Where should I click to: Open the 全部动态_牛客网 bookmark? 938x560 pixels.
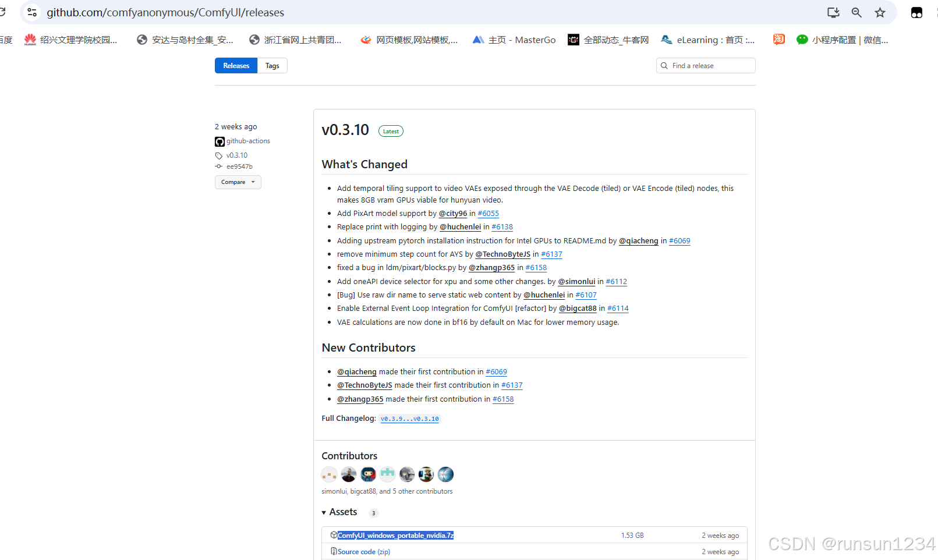[x=608, y=40]
